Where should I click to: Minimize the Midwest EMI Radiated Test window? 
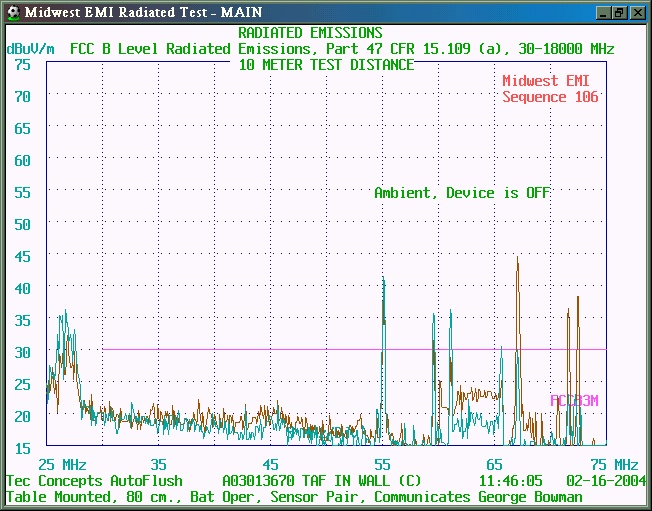click(603, 12)
